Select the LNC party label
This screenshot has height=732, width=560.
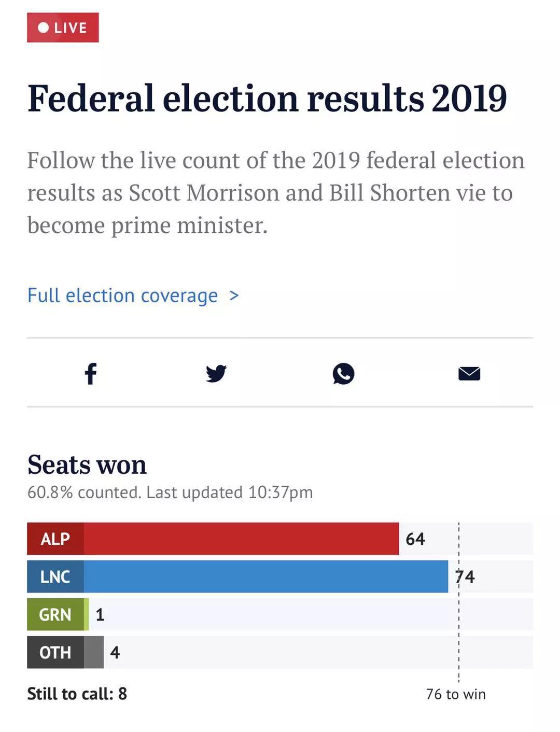pyautogui.click(x=55, y=576)
